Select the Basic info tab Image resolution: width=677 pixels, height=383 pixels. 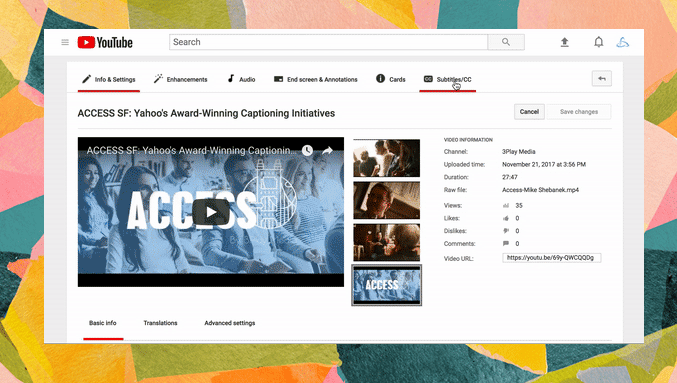point(103,323)
